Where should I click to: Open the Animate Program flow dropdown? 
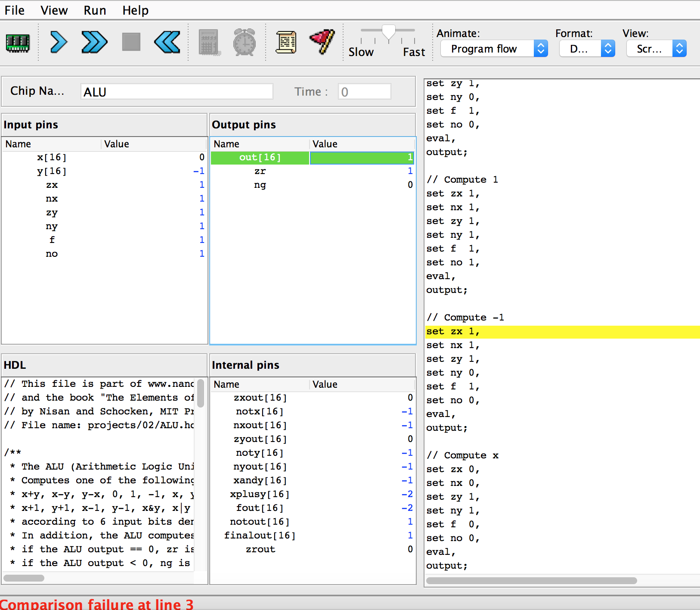coord(494,49)
